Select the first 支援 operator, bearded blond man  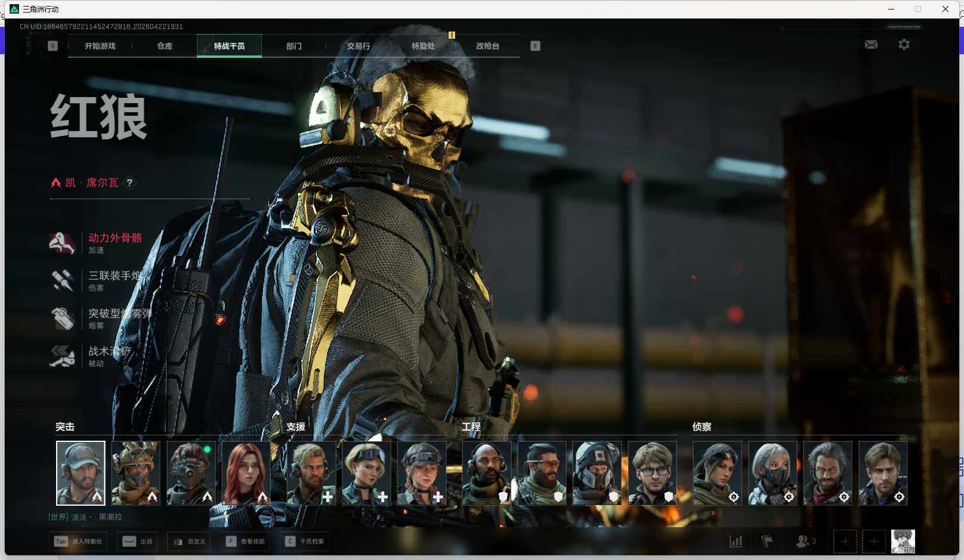click(x=311, y=473)
